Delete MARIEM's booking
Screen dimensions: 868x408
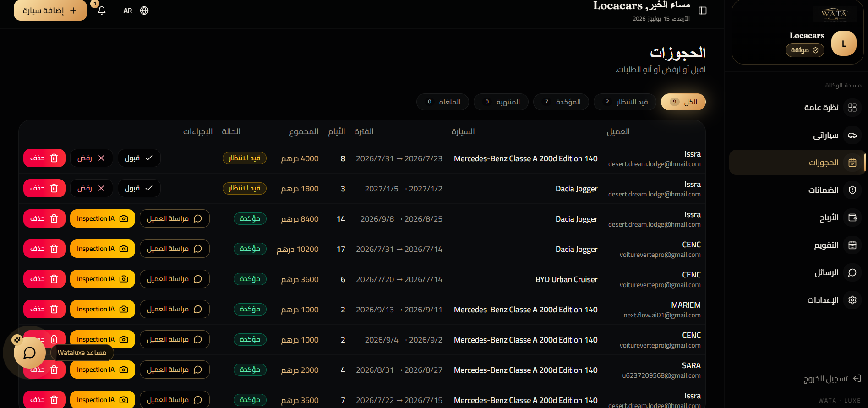(44, 309)
